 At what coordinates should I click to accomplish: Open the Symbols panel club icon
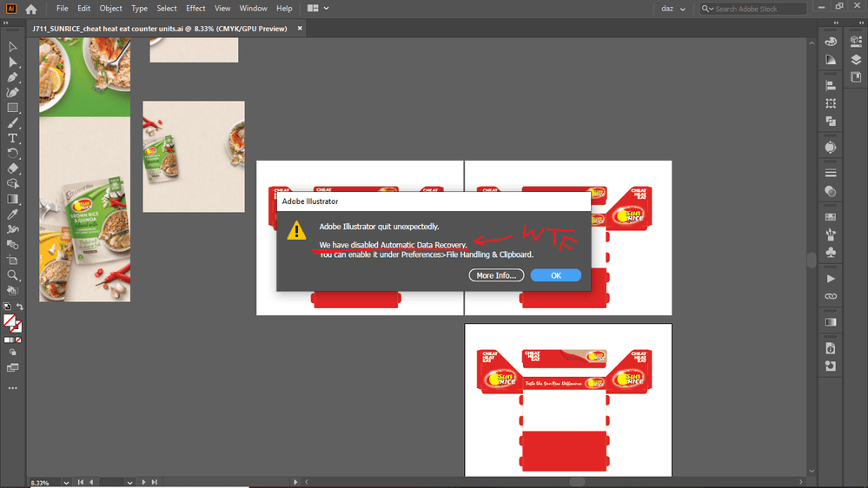[831, 253]
